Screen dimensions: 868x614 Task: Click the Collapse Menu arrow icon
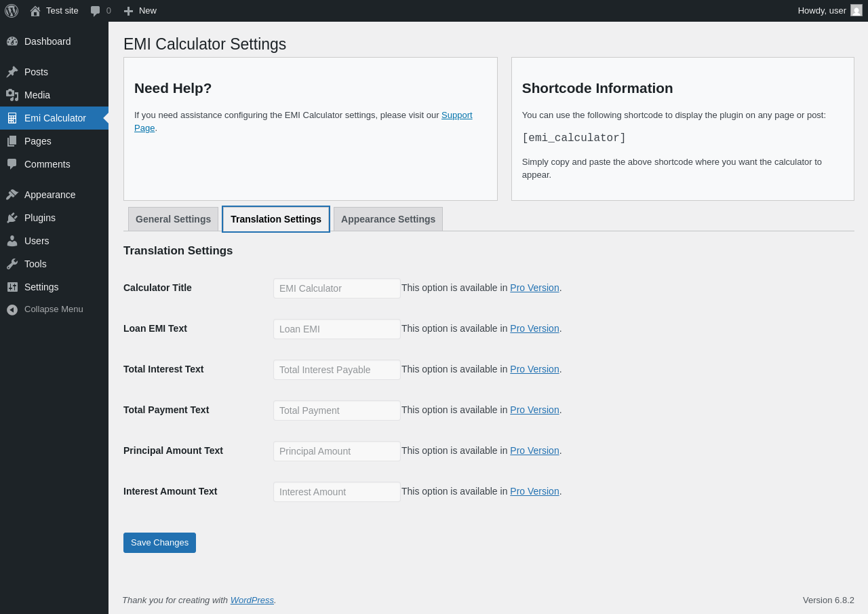[x=12, y=309]
